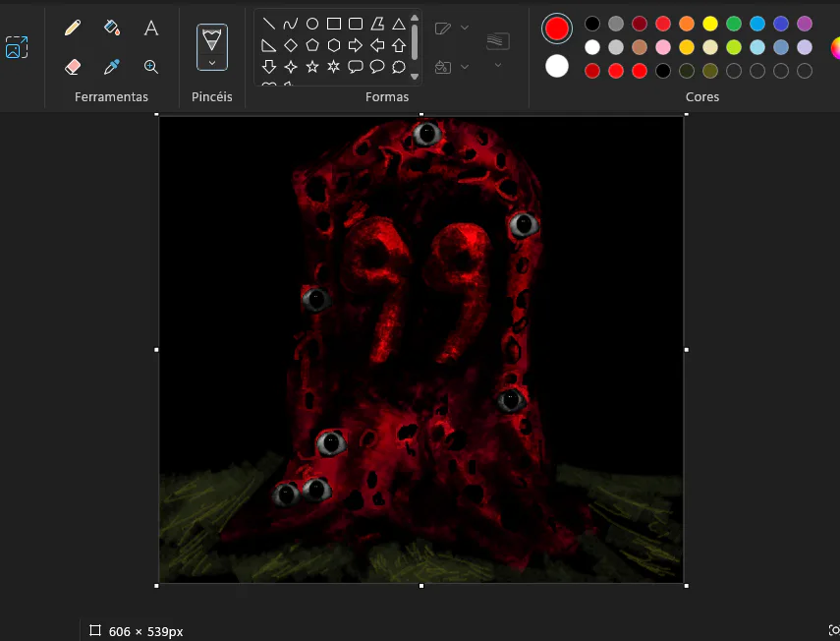Expand the shape fill dropdown chevron

465,67
